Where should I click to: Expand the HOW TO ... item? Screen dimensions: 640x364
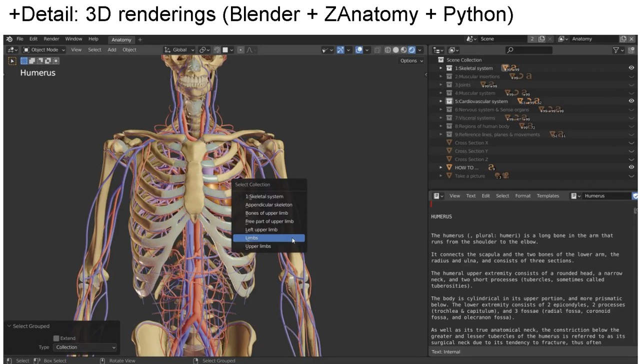click(x=441, y=168)
